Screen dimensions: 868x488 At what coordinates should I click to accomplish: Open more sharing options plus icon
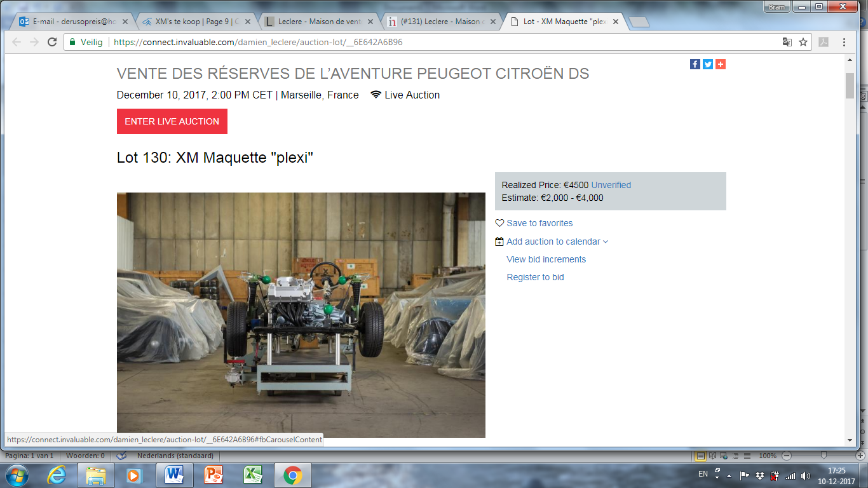(x=721, y=64)
